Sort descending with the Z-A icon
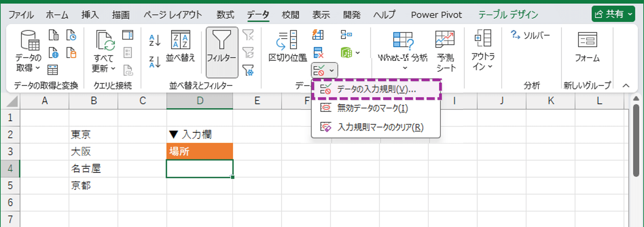The image size is (644, 227). [x=155, y=62]
